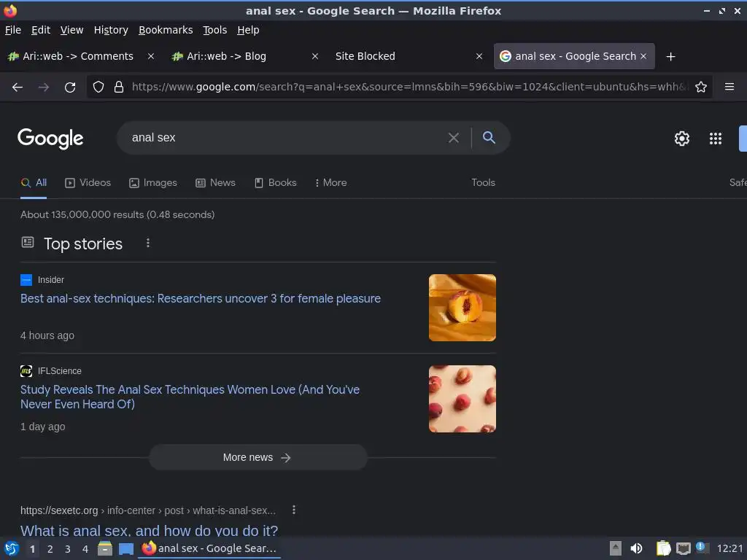Open the volume control in tray

coord(636,548)
